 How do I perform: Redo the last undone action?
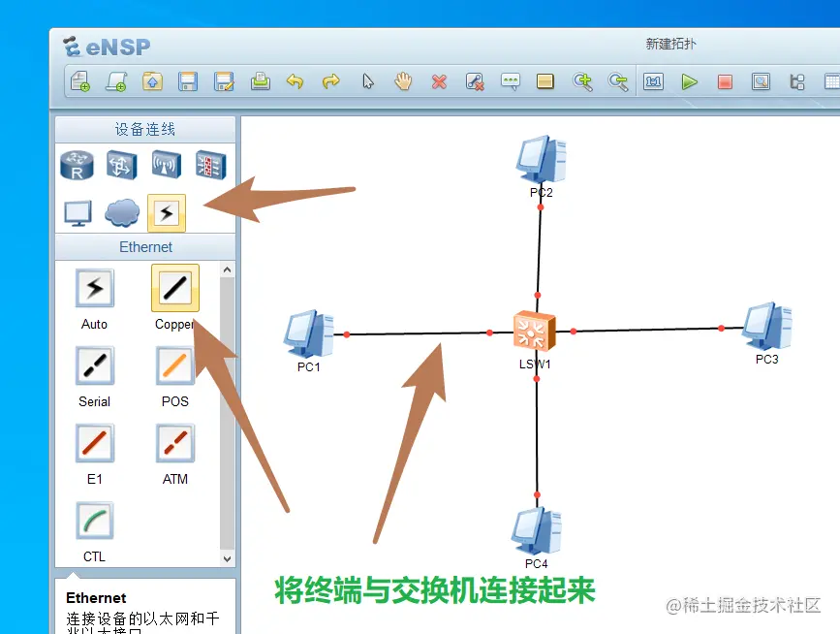[x=331, y=81]
